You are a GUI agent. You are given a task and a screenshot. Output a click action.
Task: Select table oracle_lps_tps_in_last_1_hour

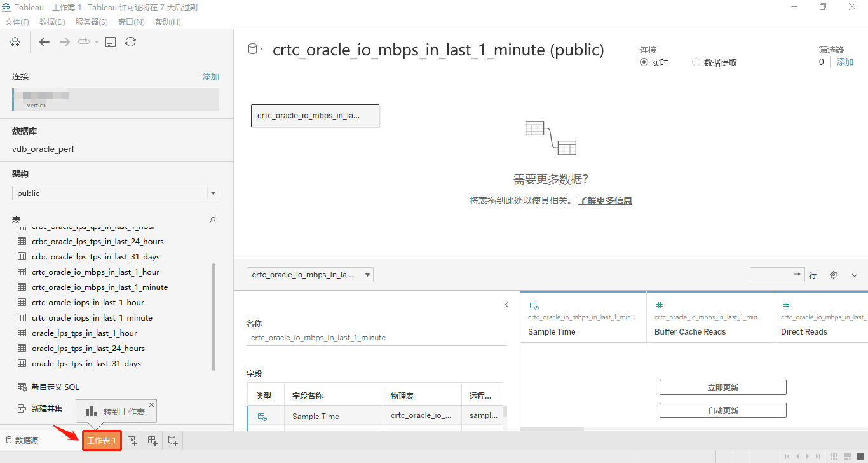point(85,333)
